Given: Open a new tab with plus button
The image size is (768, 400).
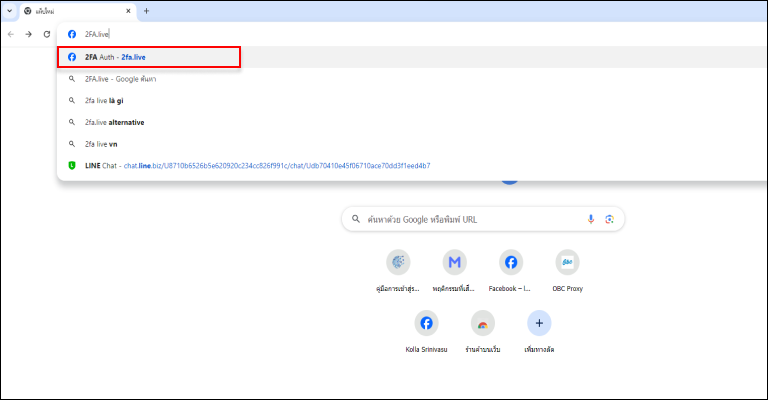Looking at the screenshot, I should point(146,11).
